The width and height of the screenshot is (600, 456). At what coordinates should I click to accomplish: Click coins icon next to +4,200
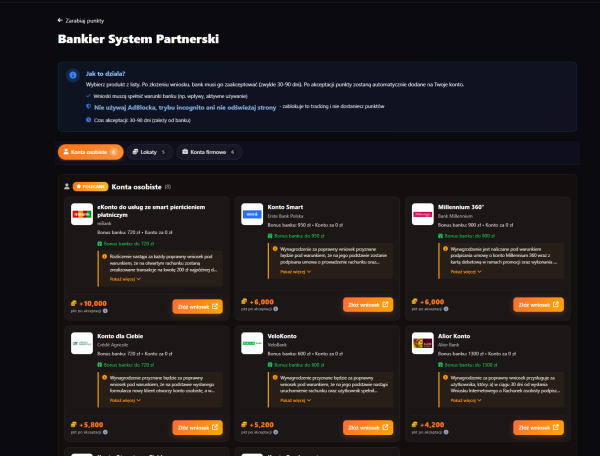coord(414,425)
